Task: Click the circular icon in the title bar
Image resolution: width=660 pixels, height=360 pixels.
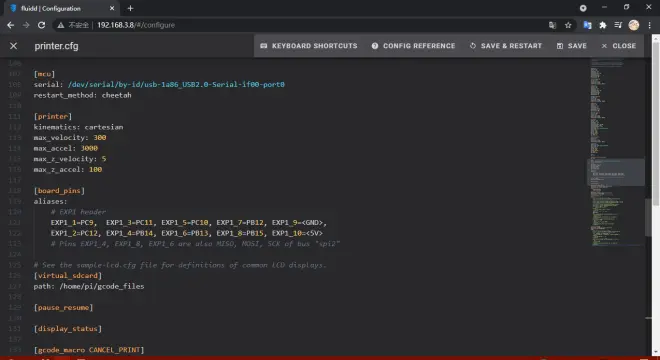Action: tap(583, 8)
